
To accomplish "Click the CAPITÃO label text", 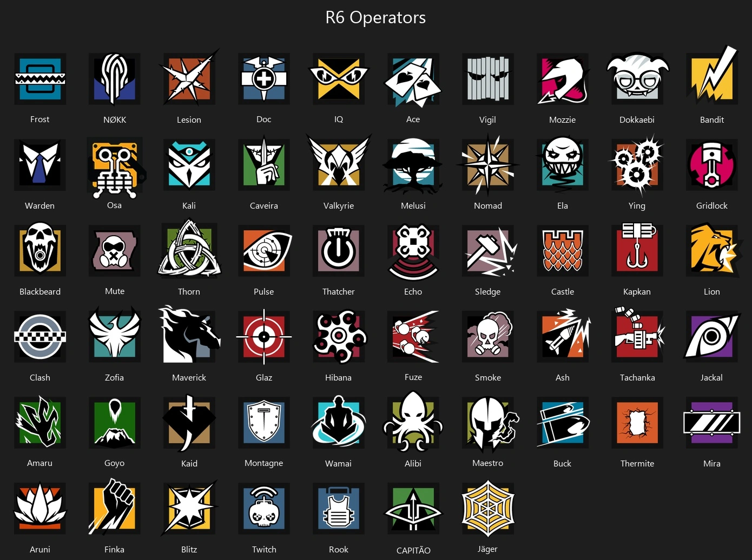I will click(x=413, y=550).
